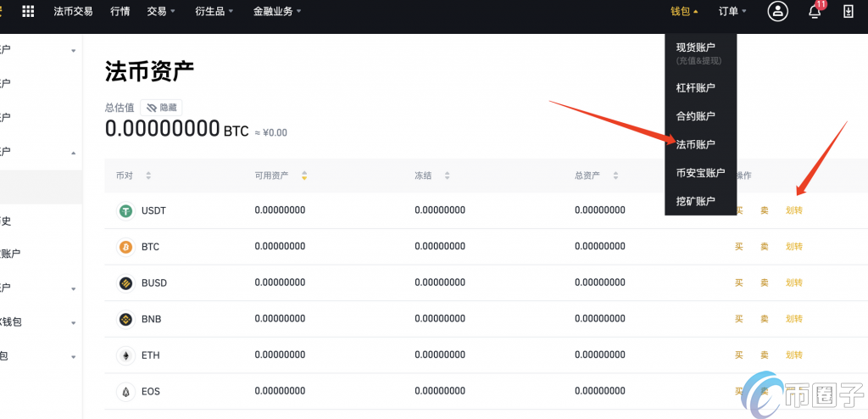This screenshot has width=868, height=419.
Task: Click the ≈ ¥0.00 fiat estimate
Action: (x=270, y=133)
